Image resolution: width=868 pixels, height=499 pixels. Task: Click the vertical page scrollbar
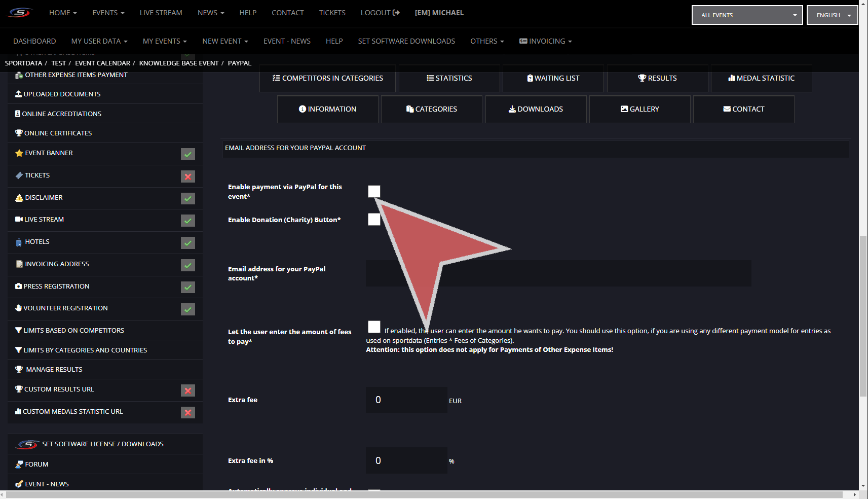pos(863,314)
